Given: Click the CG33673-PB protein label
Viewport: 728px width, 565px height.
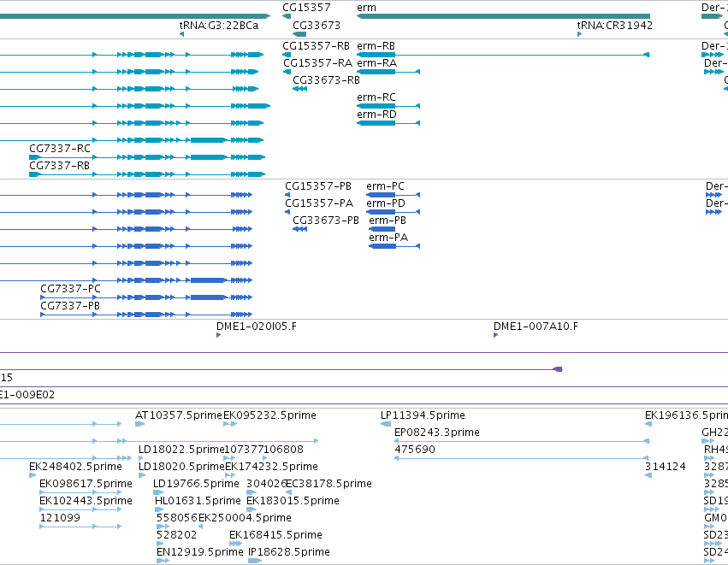Looking at the screenshot, I should coord(325,221).
